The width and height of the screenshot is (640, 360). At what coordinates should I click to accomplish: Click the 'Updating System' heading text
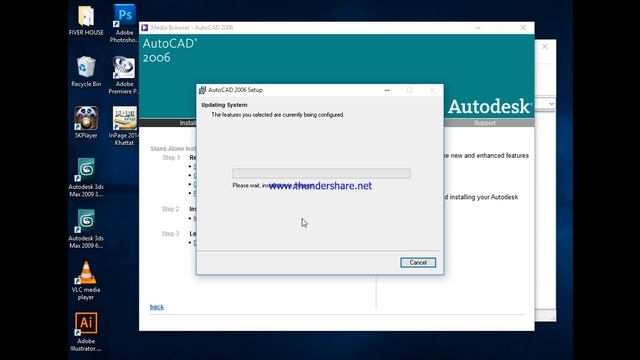tap(224, 105)
